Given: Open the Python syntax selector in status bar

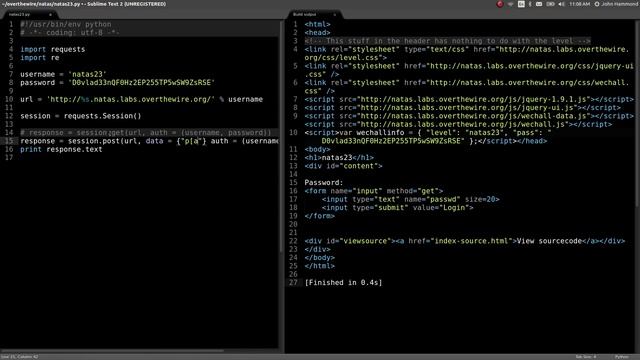Looking at the screenshot, I should 622,357.
